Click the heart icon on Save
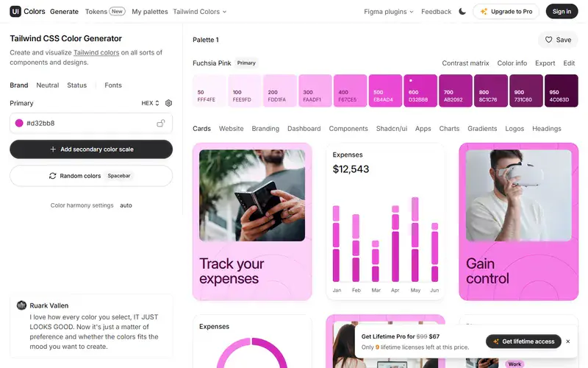 (x=548, y=40)
